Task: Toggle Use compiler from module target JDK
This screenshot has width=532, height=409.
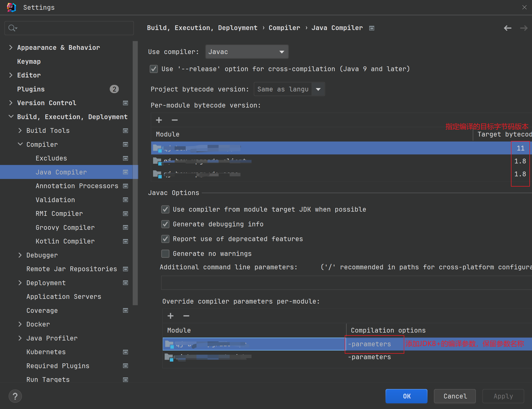Action: 165,210
